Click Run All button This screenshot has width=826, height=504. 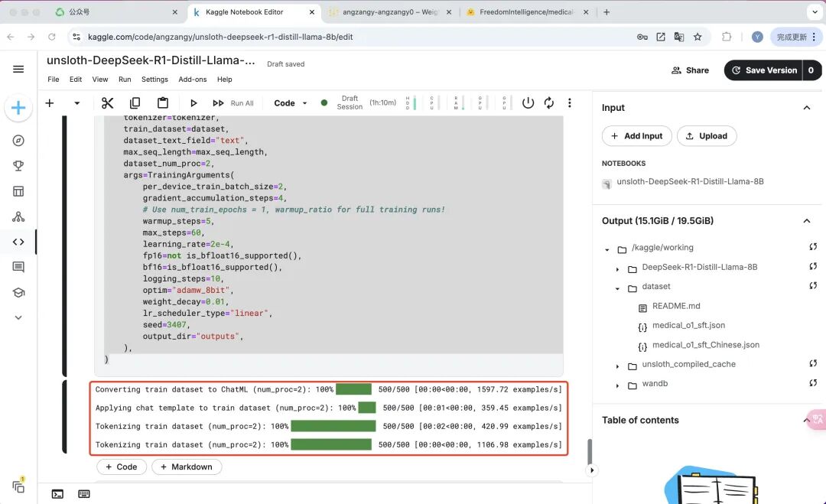[233, 103]
